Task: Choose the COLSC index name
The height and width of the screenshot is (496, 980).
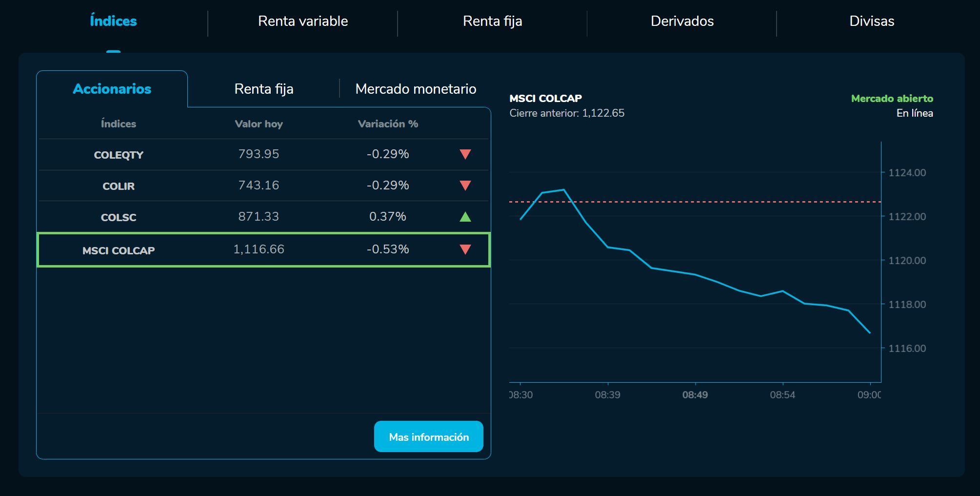Action: pos(119,217)
